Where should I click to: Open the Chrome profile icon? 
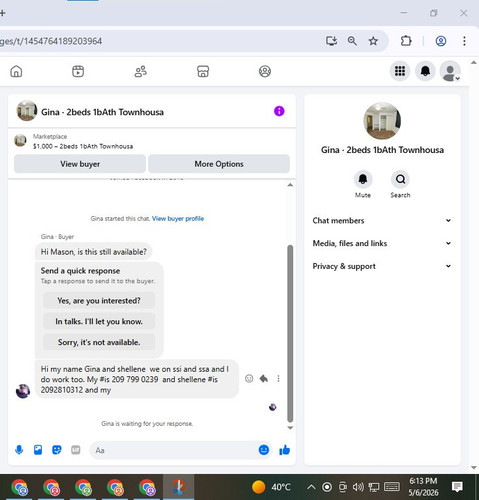(x=441, y=41)
